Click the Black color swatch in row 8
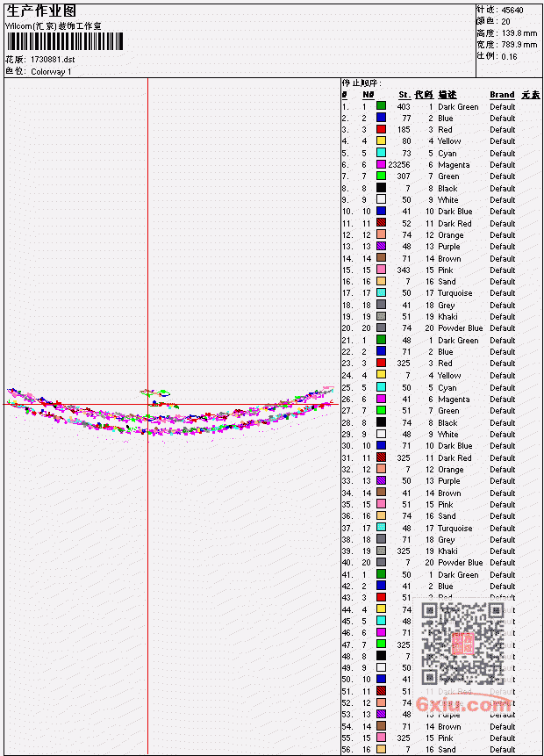The height and width of the screenshot is (756, 544). pyautogui.click(x=381, y=188)
